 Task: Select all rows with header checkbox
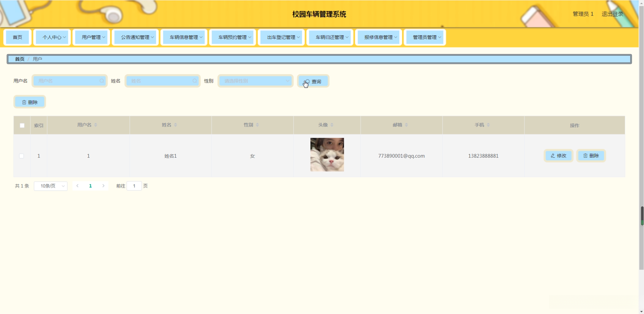[x=22, y=126]
